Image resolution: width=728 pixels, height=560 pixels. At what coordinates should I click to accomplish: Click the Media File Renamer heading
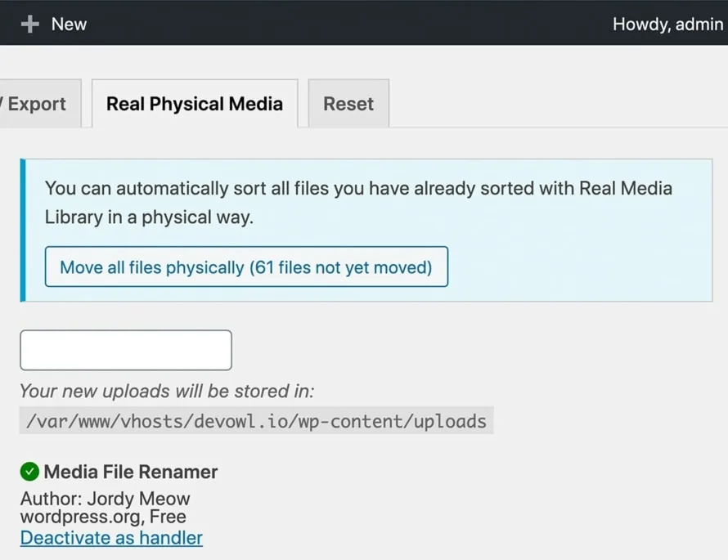[130, 472]
